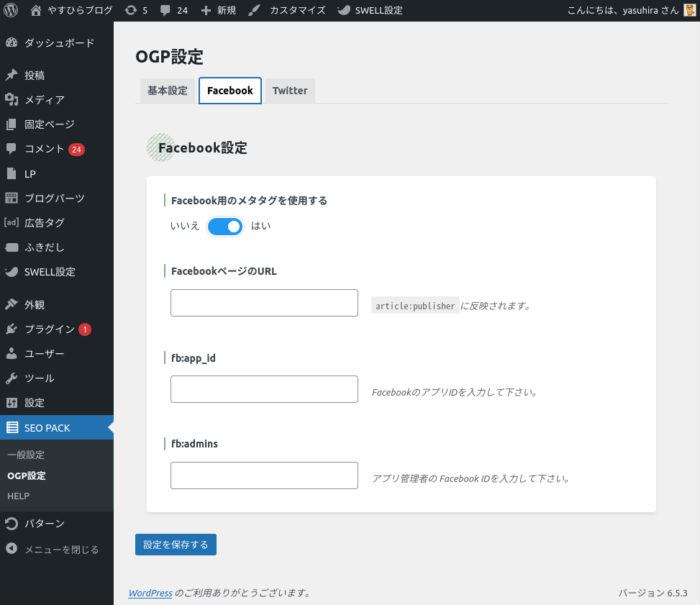
Task: Switch to the 基本設定 tab
Action: [167, 91]
